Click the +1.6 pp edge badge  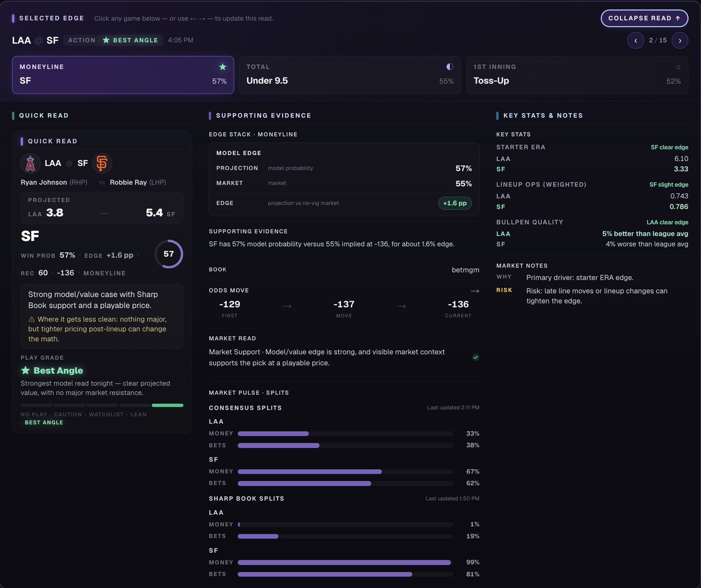click(x=455, y=203)
